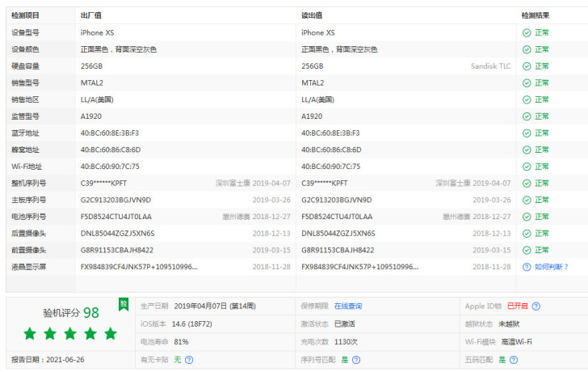Click the green check icon in 设备颜色 row
Screen dimensions: 588x372
527,49
